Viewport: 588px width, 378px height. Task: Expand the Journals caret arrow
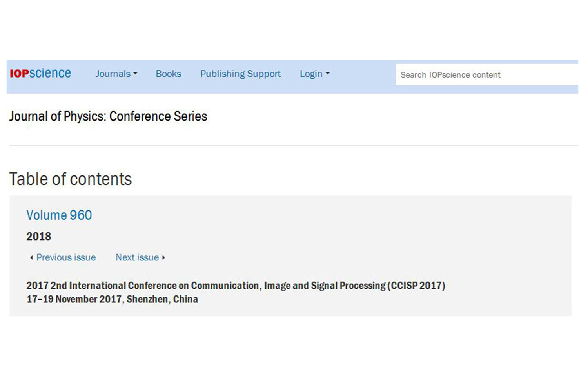click(x=135, y=74)
